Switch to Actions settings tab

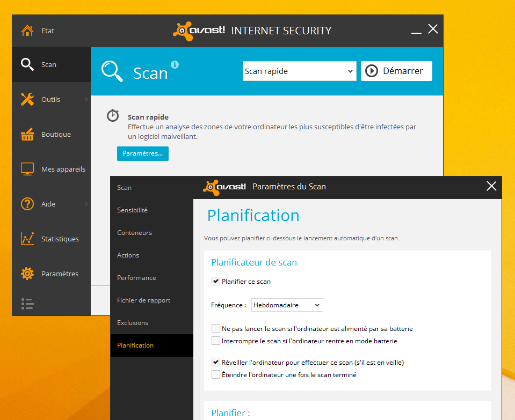tap(152, 255)
